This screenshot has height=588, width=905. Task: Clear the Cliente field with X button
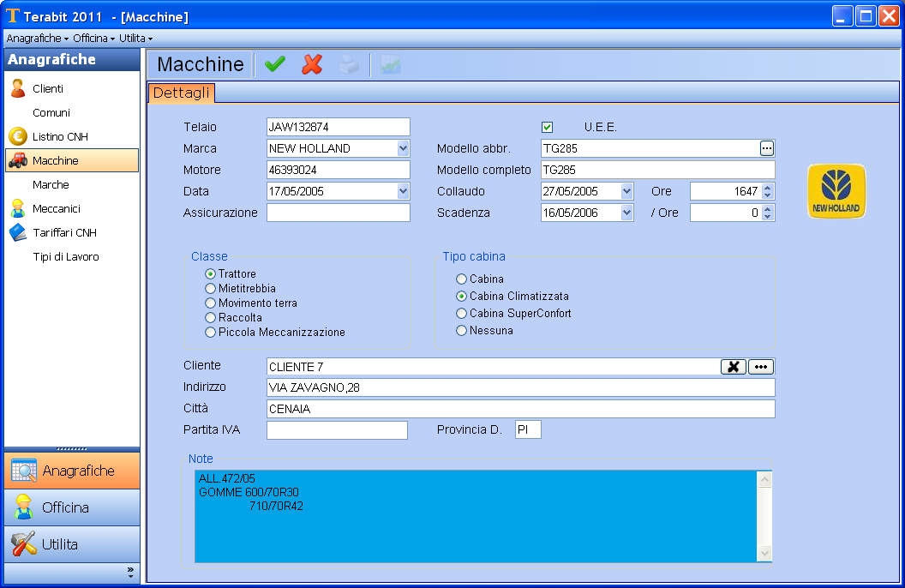733,367
